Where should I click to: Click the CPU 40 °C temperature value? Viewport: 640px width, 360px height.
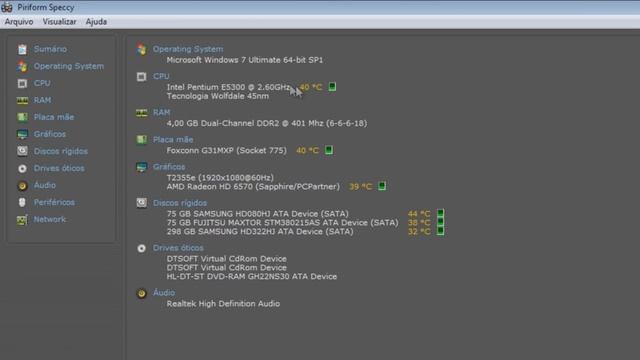click(x=311, y=87)
